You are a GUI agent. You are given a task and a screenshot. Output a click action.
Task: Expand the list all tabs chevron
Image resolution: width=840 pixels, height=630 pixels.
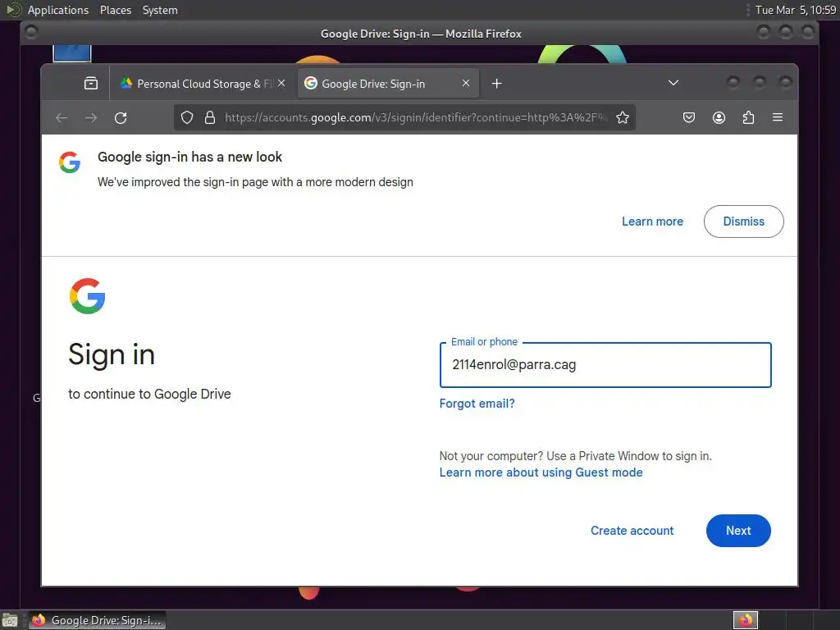point(673,83)
